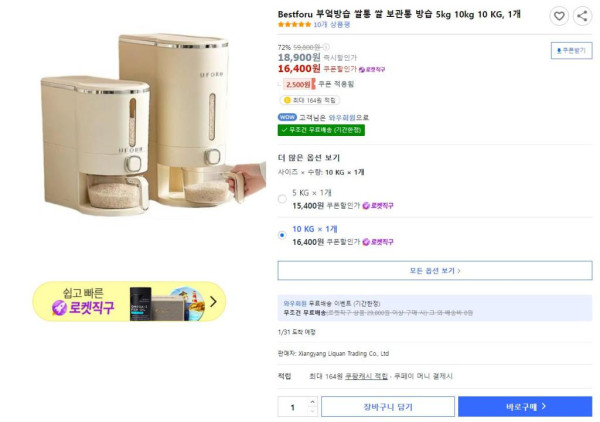The height and width of the screenshot is (422, 600).
Task: Click the info icon beside the original price
Action: [325, 47]
